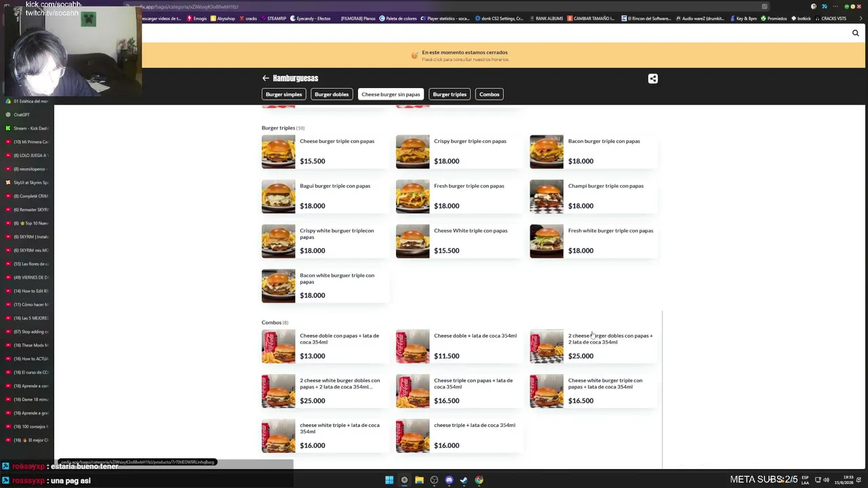Open Crispy burger triple con papas item
868x488 pixels.
pos(460,151)
